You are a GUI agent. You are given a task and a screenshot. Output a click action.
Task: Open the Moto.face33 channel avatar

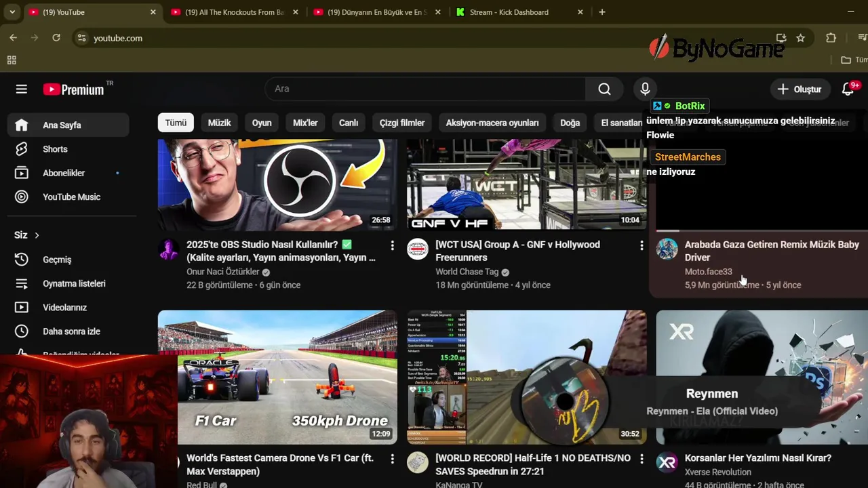tap(667, 249)
